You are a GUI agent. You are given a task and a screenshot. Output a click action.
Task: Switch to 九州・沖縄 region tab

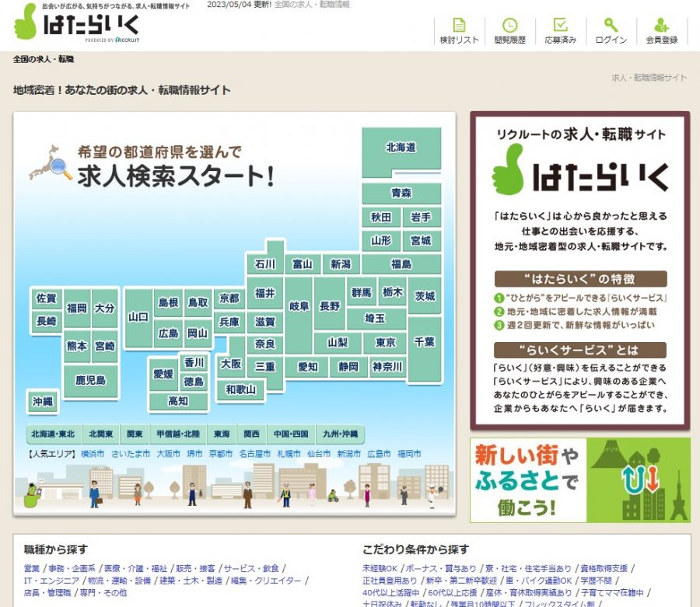[x=340, y=434]
